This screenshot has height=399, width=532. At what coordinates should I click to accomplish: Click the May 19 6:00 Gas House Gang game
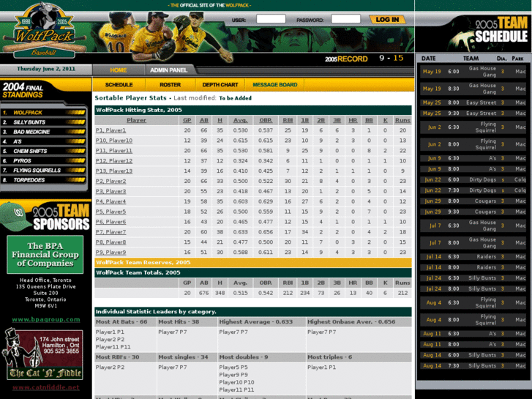tap(473, 72)
